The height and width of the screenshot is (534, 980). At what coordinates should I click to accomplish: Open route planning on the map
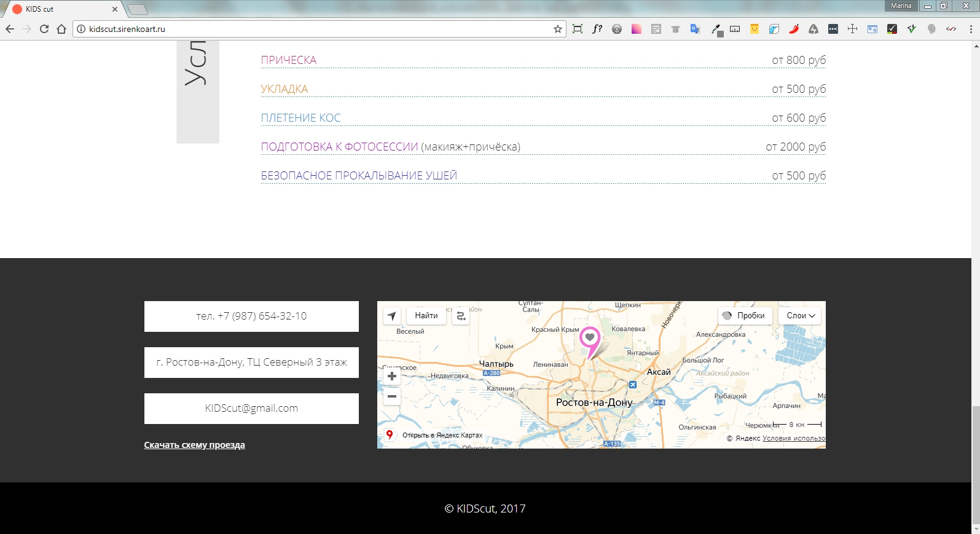[x=461, y=316]
